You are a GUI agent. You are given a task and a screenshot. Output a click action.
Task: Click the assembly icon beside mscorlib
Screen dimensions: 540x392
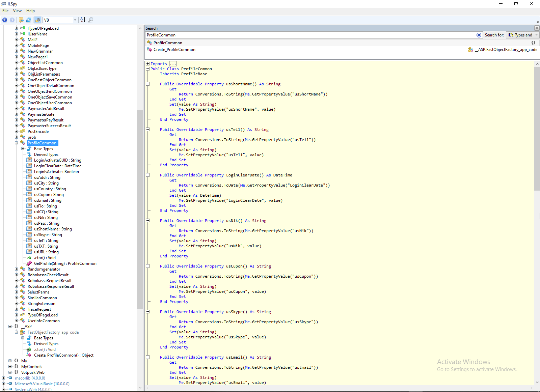click(10, 378)
